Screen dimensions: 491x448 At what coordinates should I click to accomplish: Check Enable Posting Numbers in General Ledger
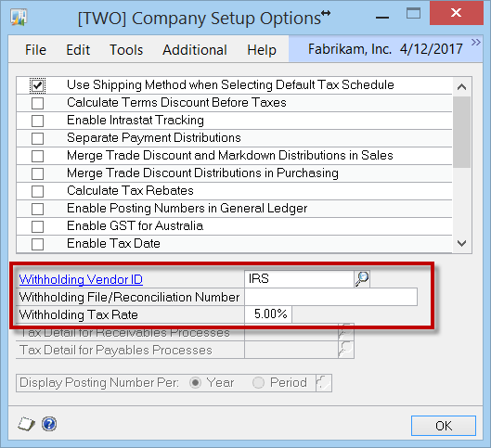pyautogui.click(x=37, y=209)
